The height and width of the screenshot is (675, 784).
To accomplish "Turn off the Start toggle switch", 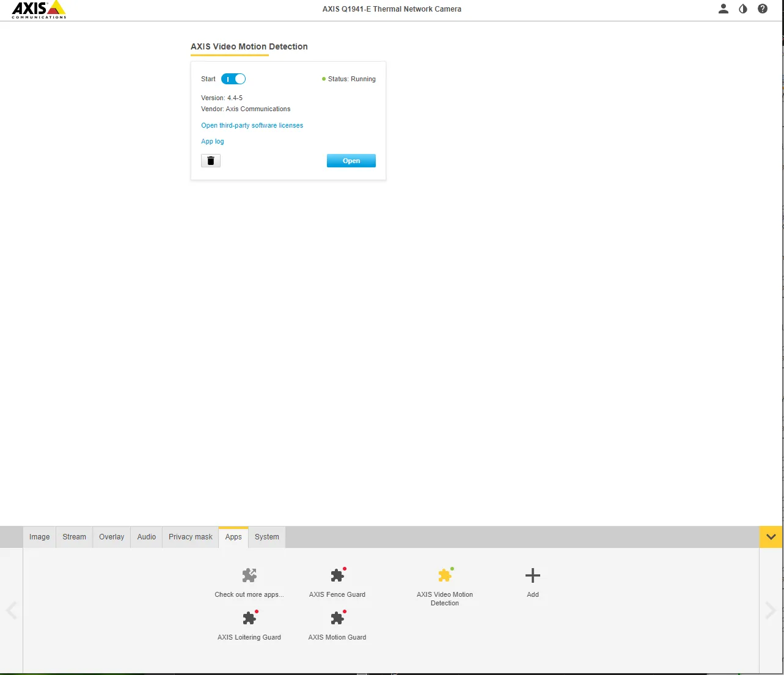I will (x=233, y=79).
